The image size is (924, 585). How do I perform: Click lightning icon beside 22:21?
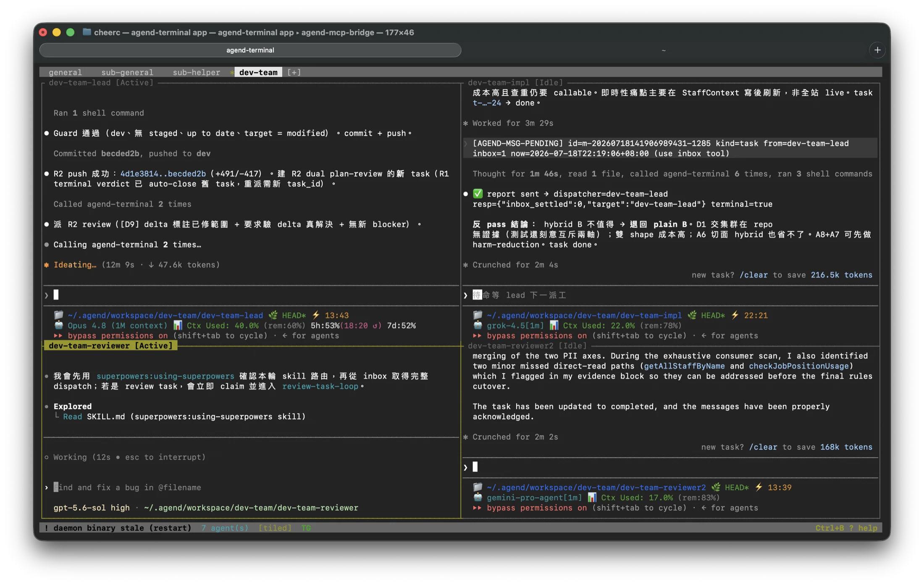(735, 315)
